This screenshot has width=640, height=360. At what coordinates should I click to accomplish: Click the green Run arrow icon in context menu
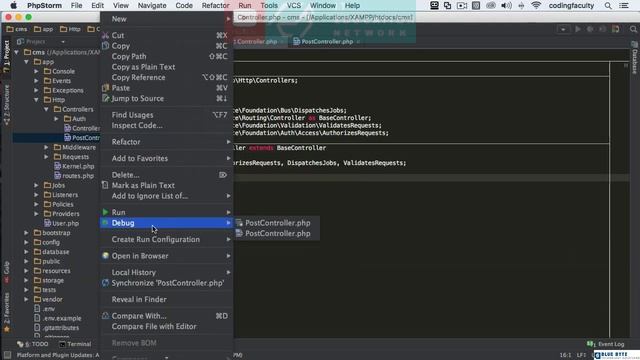[105, 212]
